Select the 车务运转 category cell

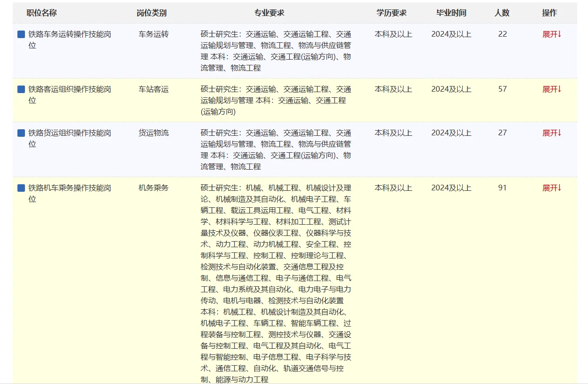click(x=153, y=34)
